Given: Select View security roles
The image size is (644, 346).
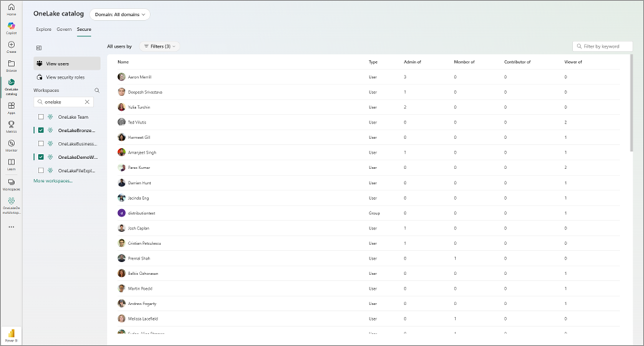Looking at the screenshot, I should pos(65,77).
